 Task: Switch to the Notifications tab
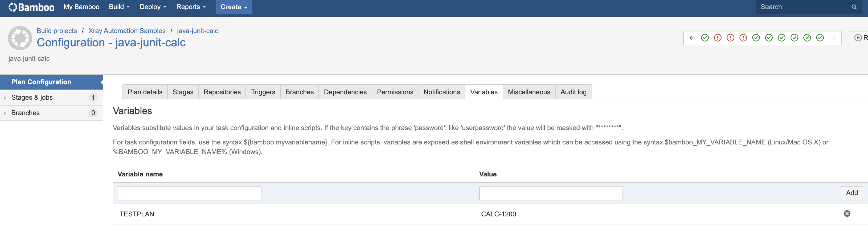[442, 92]
